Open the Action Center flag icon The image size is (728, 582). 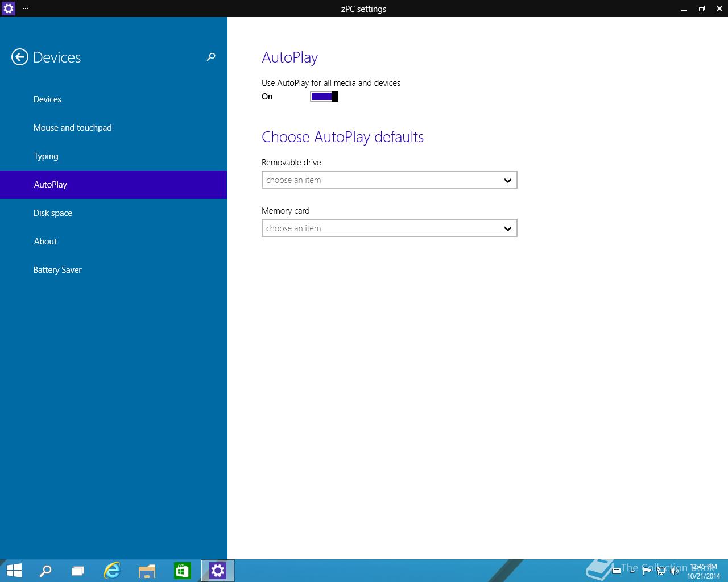tap(647, 571)
